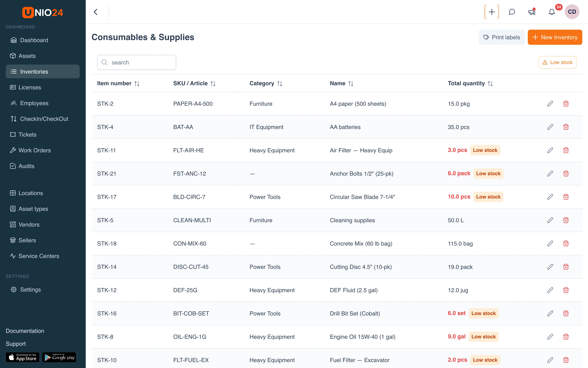Viewport: 588px width, 368px height.
Task: Delete the Engine Oil 15W-40 item
Action: [566, 337]
